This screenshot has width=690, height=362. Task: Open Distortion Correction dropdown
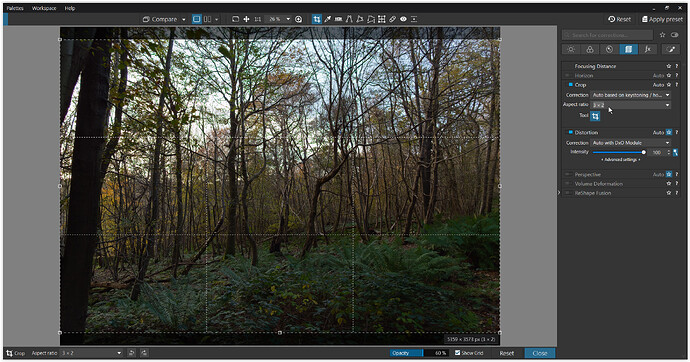tap(631, 143)
